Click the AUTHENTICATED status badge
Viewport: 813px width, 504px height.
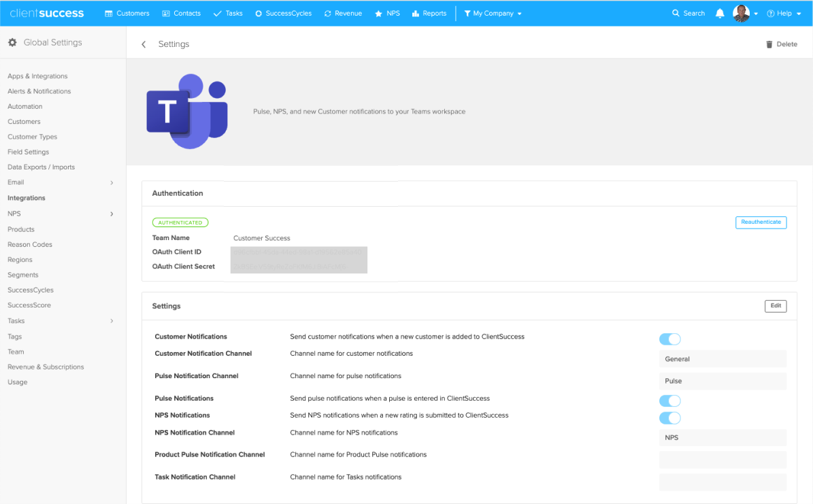pos(180,222)
